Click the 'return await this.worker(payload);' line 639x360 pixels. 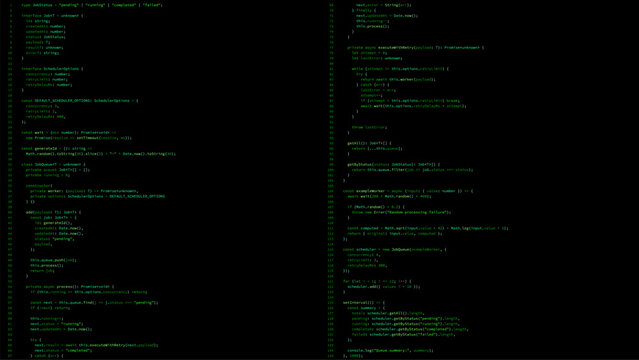(x=398, y=79)
